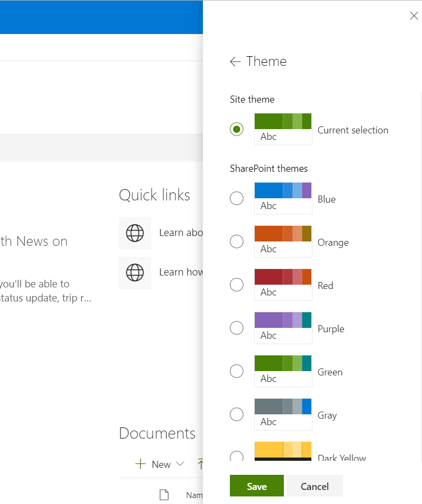
Task: Select the Gray theme radio button
Action: 237,414
